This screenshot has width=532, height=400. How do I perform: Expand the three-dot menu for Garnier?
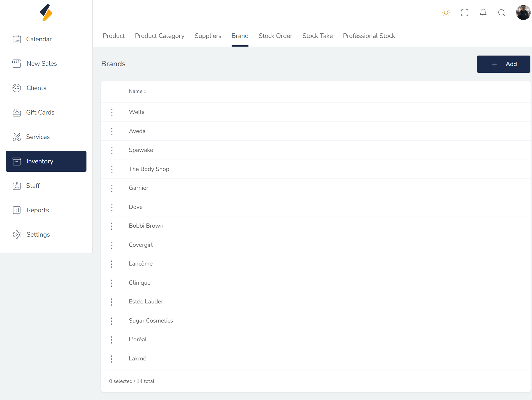(112, 188)
